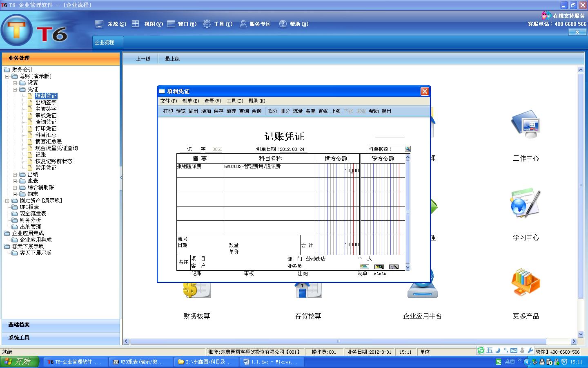Open the 制单(B) menu in the voucher window

191,101
